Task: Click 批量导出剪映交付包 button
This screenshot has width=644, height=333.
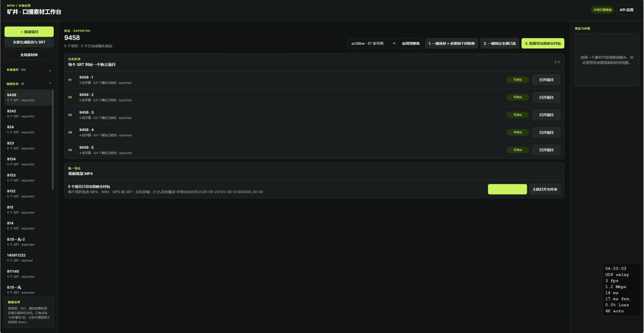Action: point(543,43)
